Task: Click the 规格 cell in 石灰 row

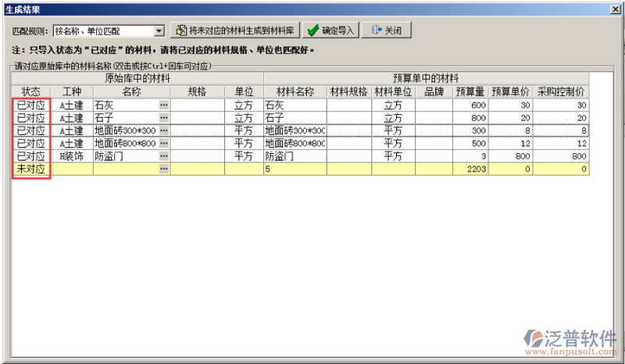Action: click(x=198, y=105)
